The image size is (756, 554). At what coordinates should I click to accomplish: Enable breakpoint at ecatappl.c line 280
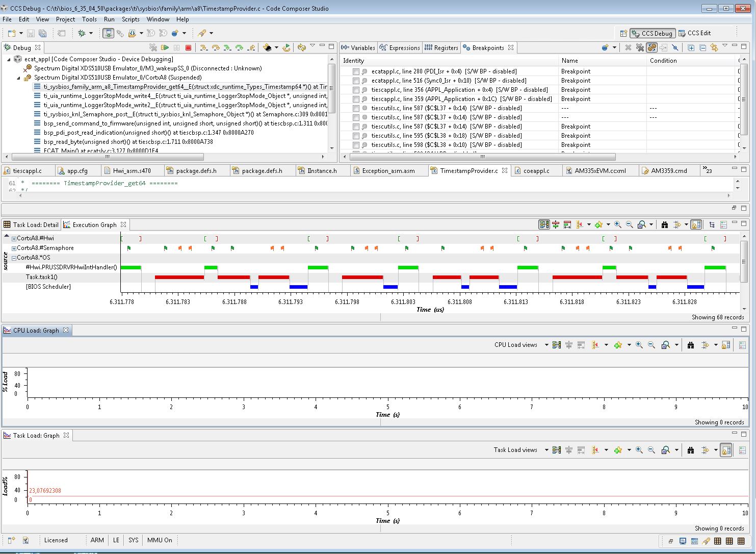click(x=356, y=72)
